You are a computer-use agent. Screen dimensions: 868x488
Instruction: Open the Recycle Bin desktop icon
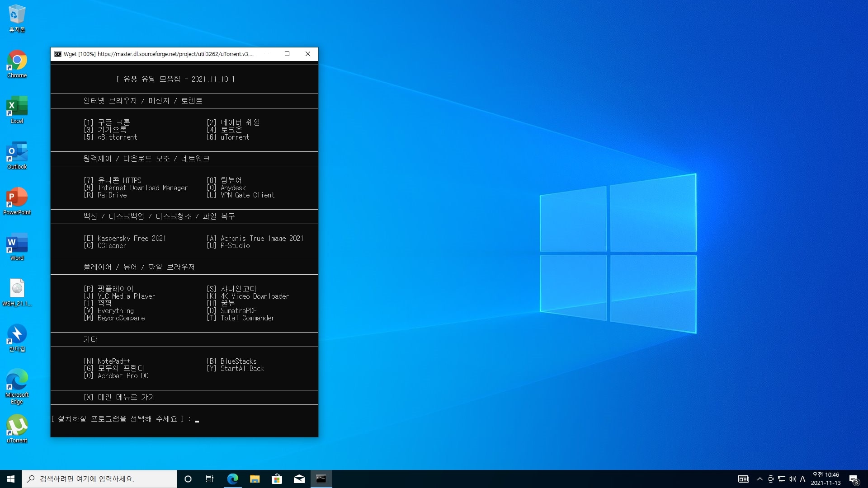[x=17, y=19]
